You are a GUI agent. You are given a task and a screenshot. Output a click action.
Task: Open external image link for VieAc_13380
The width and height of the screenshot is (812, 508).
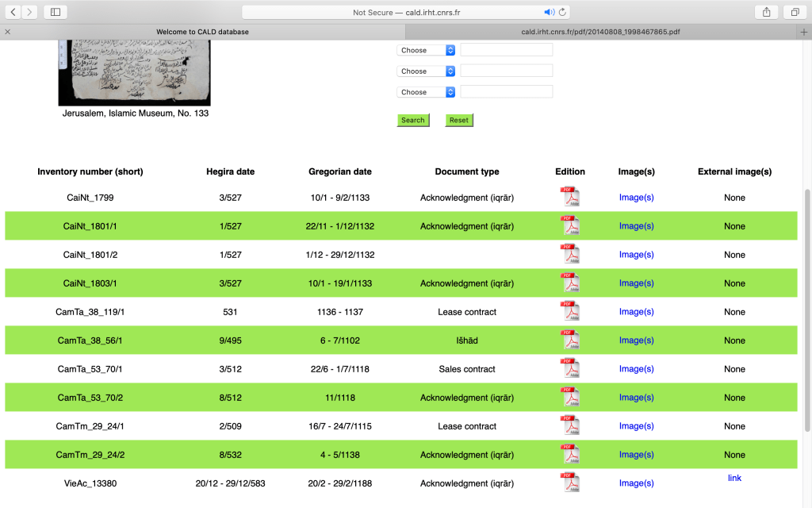[x=734, y=478]
